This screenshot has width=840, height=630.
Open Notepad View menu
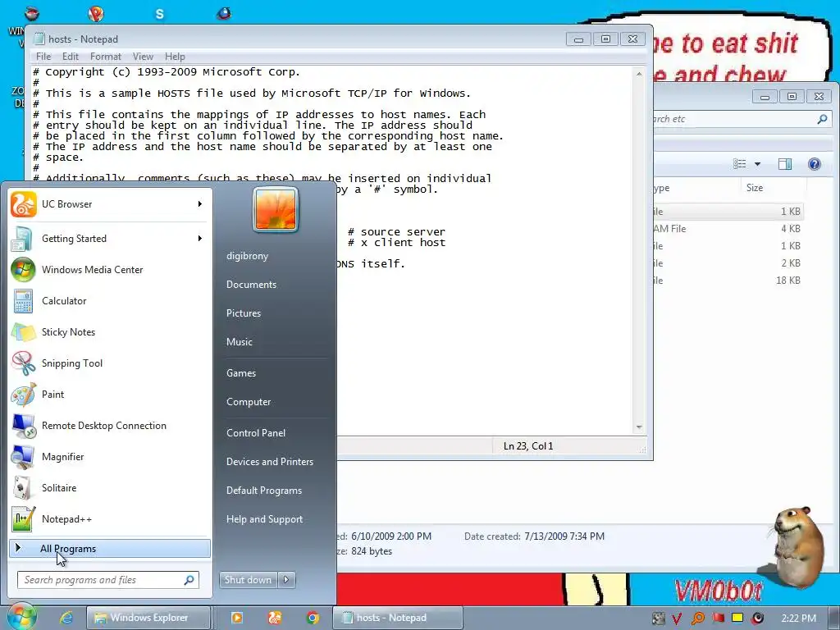coord(143,57)
